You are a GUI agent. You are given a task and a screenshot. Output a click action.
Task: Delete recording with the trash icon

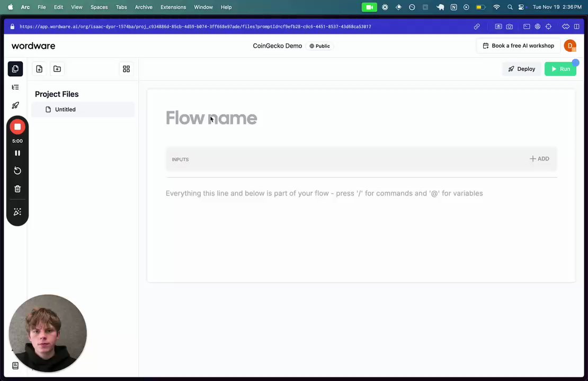(x=17, y=189)
